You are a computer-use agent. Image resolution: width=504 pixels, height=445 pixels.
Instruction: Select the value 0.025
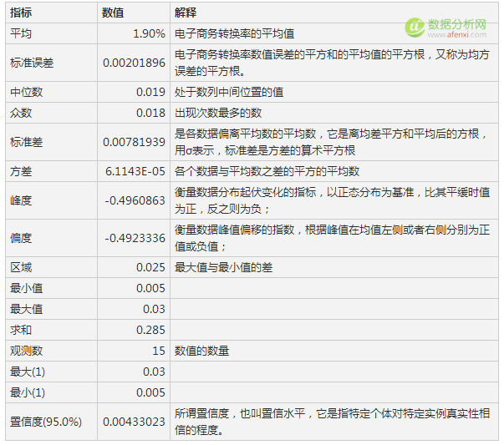150,267
